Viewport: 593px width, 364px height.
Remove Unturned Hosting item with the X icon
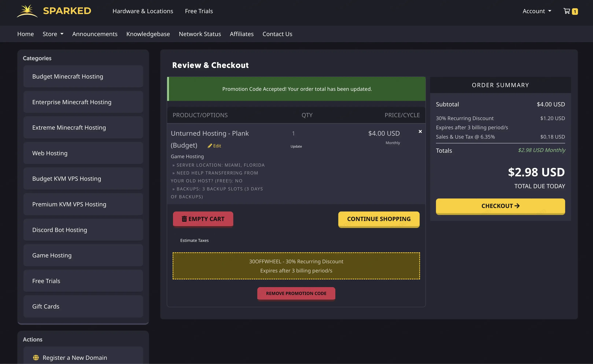[x=420, y=131]
